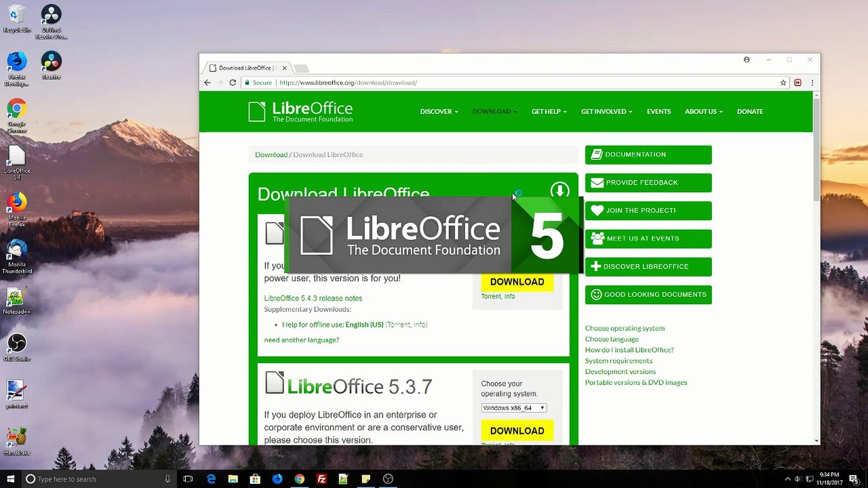The image size is (868, 488).
Task: Launch the Mozilla Firefox desktop shortcut
Action: (x=17, y=210)
